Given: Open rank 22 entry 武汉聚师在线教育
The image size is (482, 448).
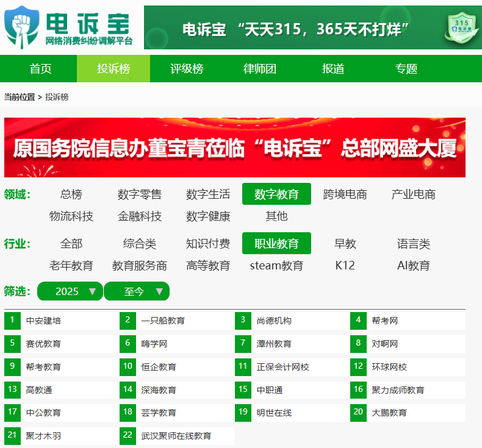Looking at the screenshot, I should 176,436.
